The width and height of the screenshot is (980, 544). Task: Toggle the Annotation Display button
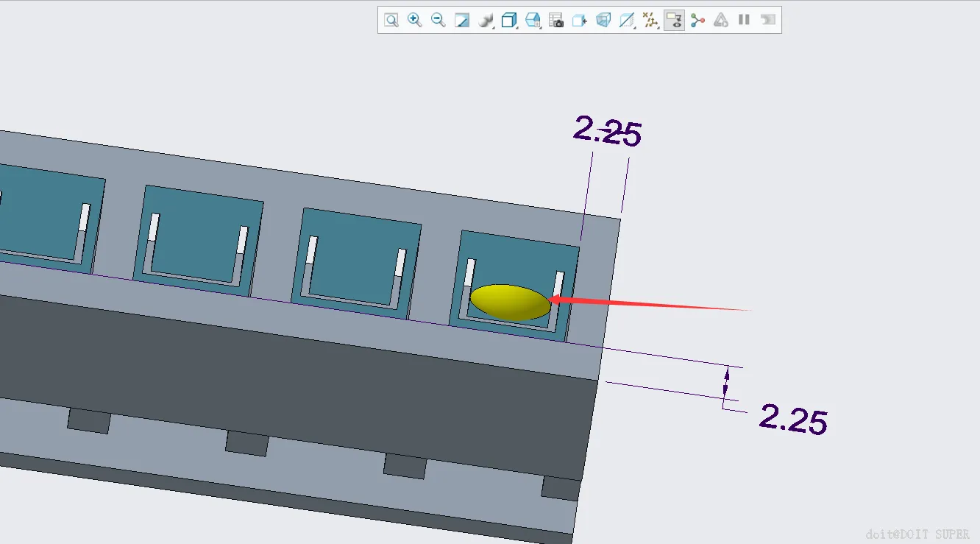[x=674, y=21]
